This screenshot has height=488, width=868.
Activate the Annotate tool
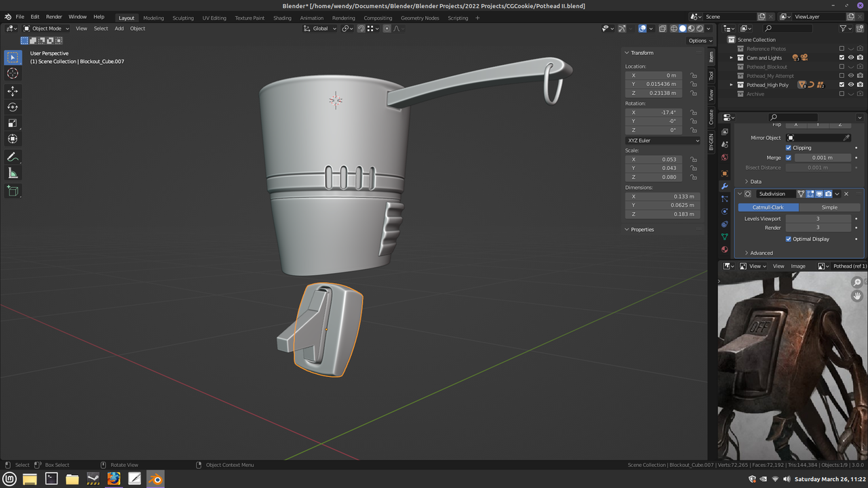(x=13, y=157)
